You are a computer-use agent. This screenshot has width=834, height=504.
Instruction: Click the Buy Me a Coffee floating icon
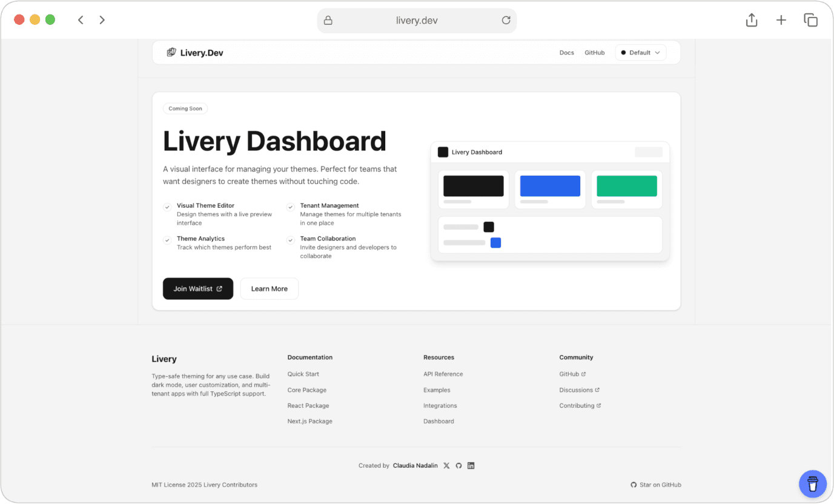(813, 484)
